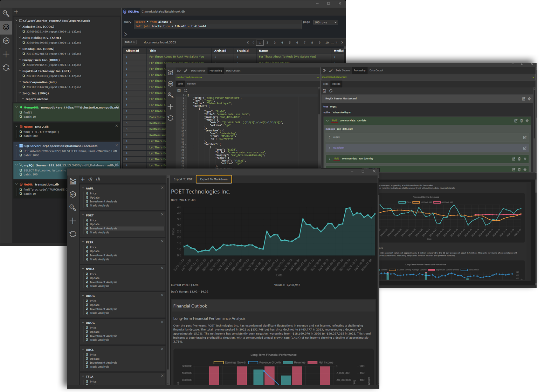Viewport: 551px width, 392px height.
Task: Toggle the Revenue Growth legend item
Action: [264, 363]
